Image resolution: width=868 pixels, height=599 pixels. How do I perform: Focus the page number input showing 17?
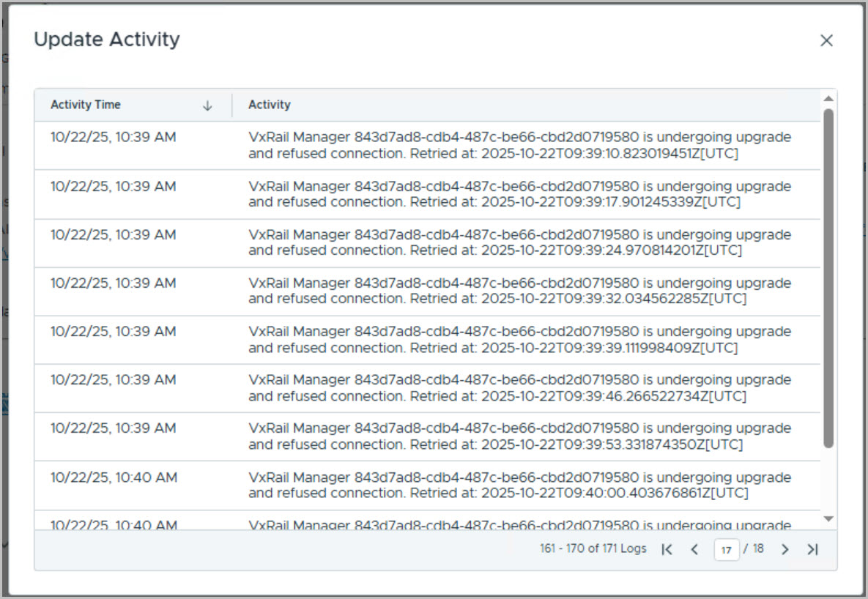coord(726,549)
